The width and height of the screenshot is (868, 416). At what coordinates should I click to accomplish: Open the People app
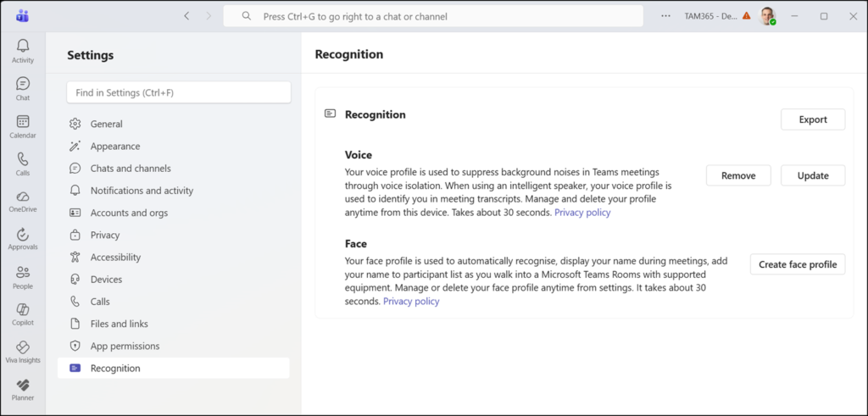point(23,277)
